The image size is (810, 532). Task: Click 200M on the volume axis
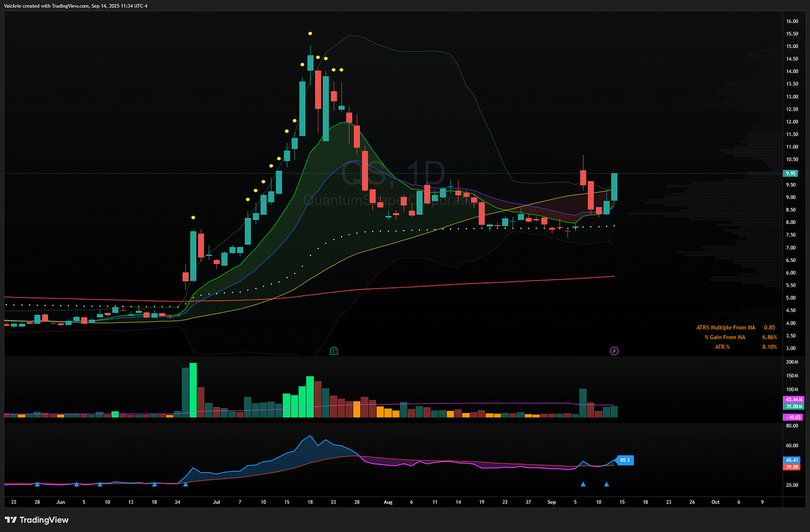coord(792,362)
